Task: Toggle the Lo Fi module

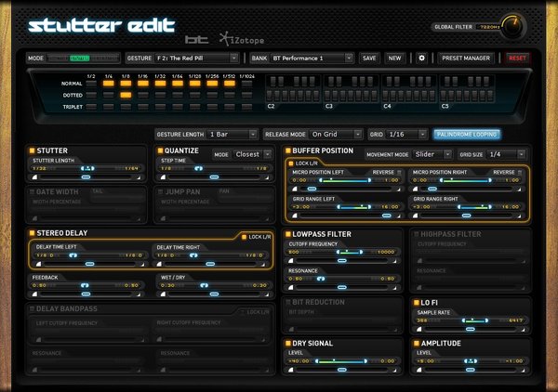Action: 416,303
